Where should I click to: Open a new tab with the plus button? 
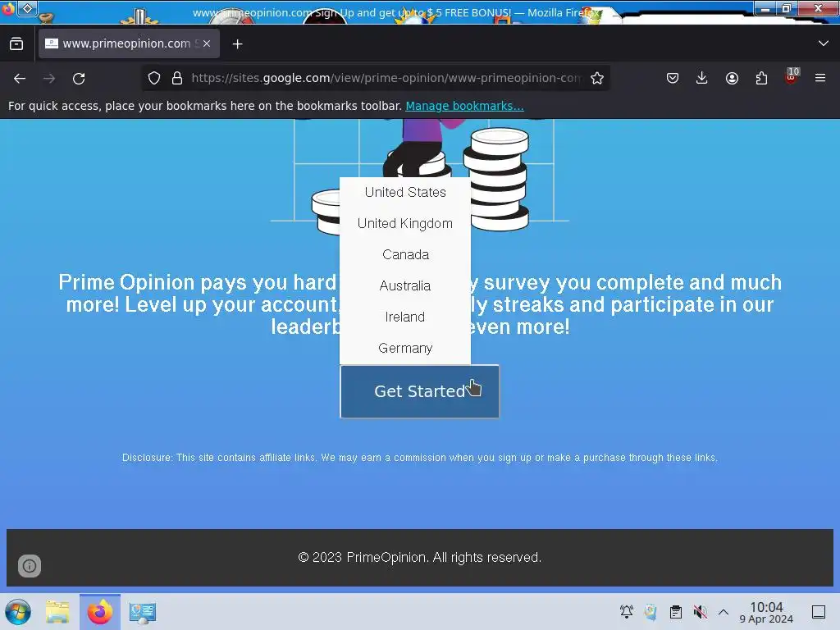pos(237,44)
